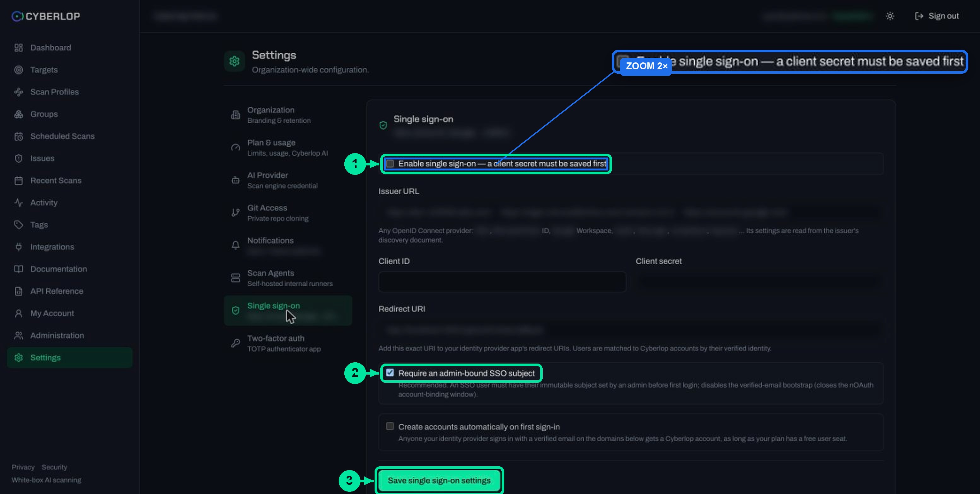Image resolution: width=980 pixels, height=494 pixels.
Task: Click the Documentation book icon
Action: pos(18,269)
